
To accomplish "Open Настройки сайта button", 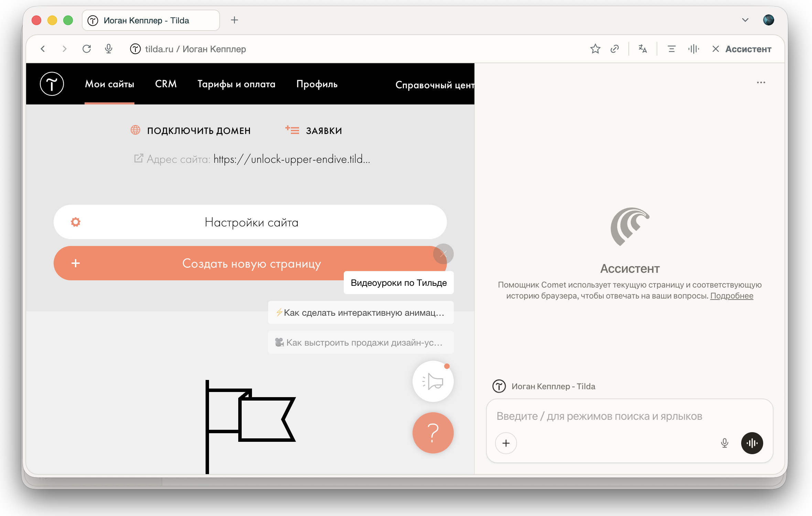I will [250, 222].
